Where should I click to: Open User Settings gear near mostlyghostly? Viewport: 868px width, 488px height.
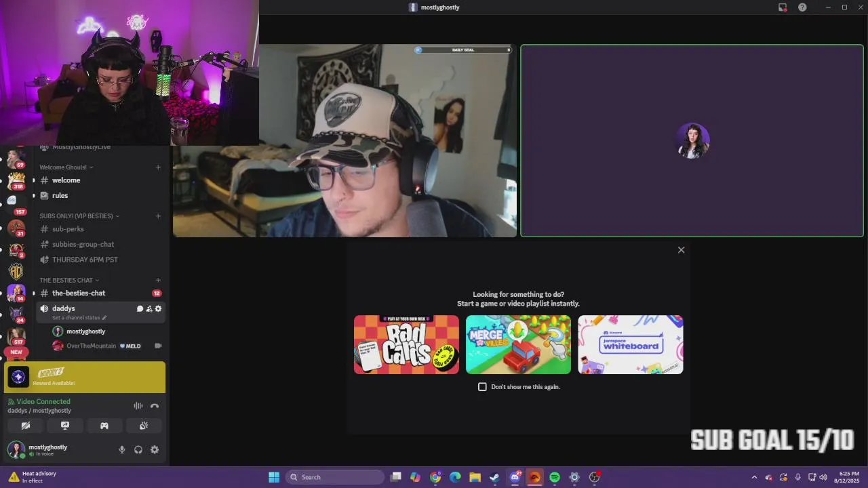tap(155, 449)
